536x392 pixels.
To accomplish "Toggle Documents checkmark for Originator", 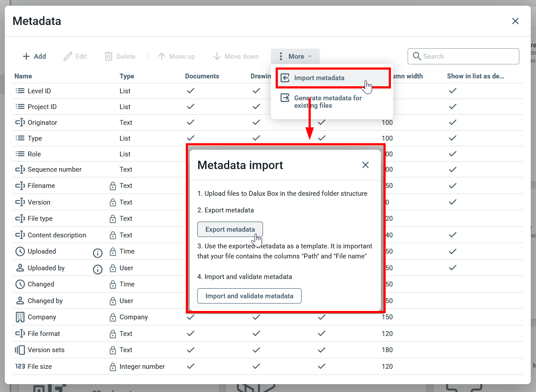I will click(191, 123).
